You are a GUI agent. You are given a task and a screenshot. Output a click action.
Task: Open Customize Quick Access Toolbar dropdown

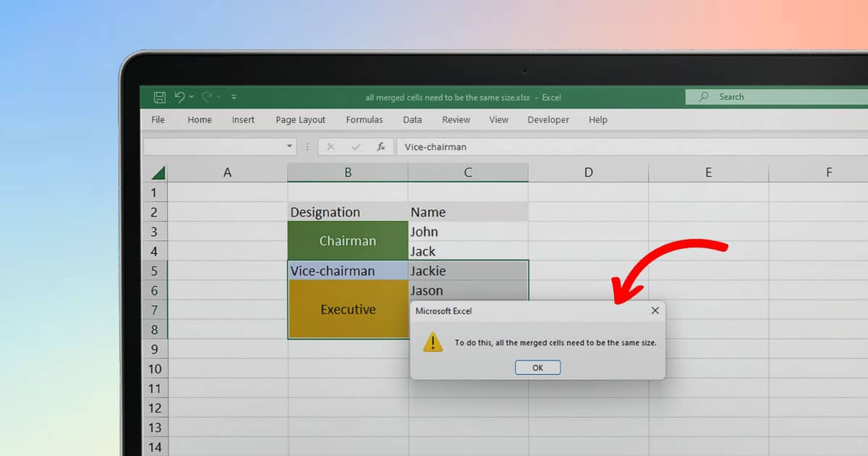coord(234,97)
